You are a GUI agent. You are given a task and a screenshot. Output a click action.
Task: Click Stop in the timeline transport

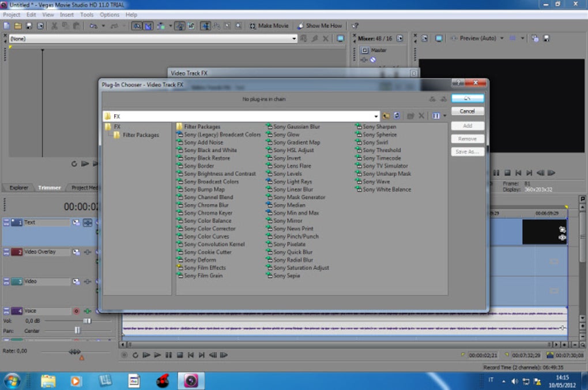click(180, 355)
